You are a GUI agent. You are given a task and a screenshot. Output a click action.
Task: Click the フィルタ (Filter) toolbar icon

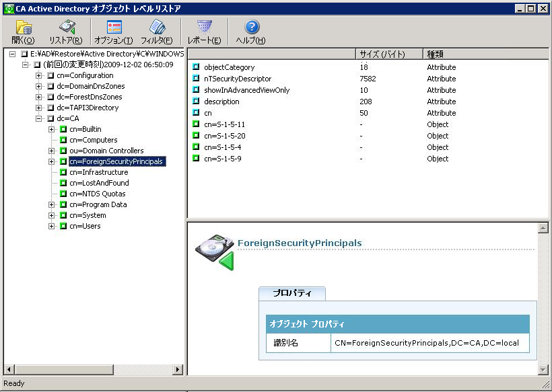coord(158,30)
